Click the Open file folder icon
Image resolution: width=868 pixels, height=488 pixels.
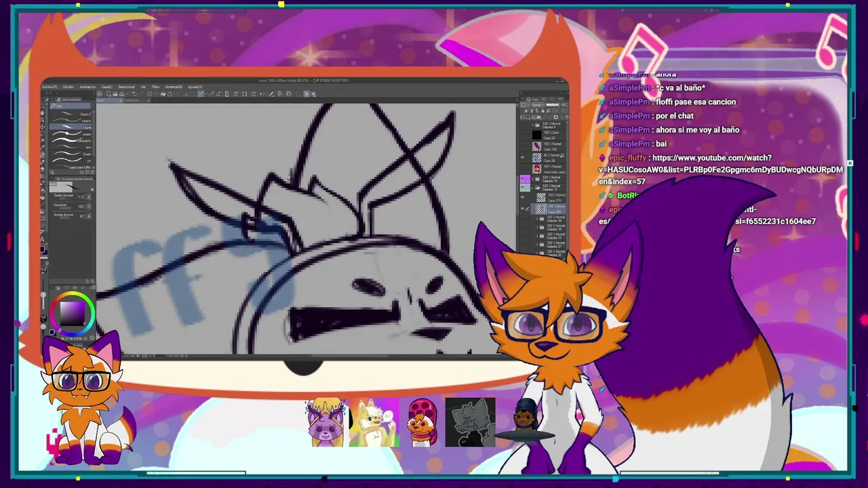click(x=115, y=94)
